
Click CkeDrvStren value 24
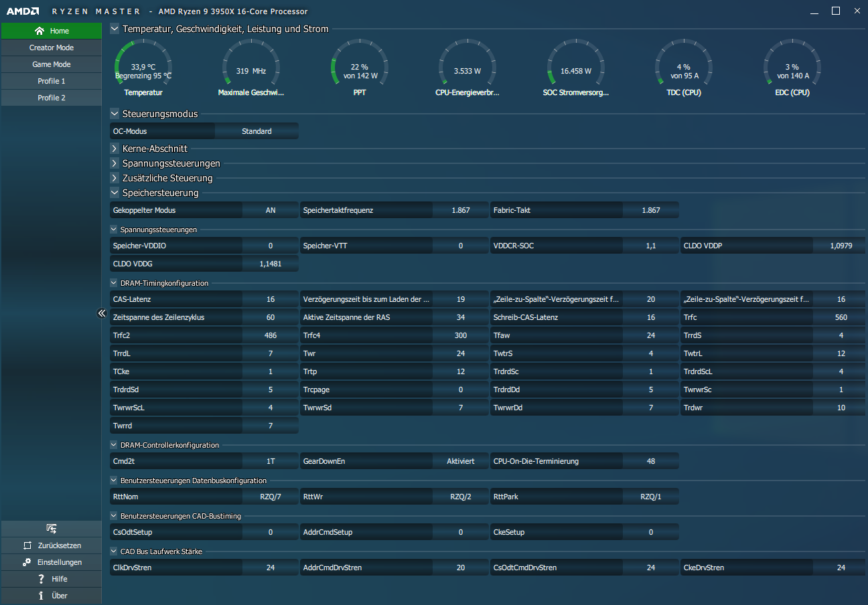841,568
